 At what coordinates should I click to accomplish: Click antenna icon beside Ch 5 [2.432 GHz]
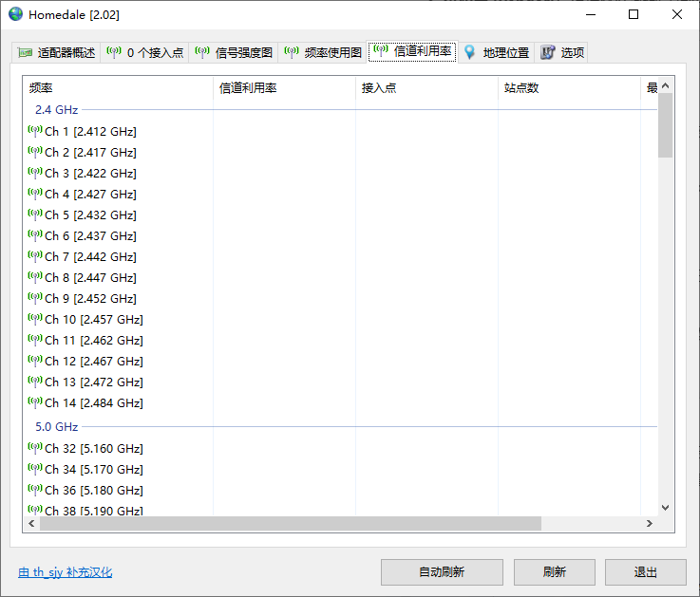(35, 215)
